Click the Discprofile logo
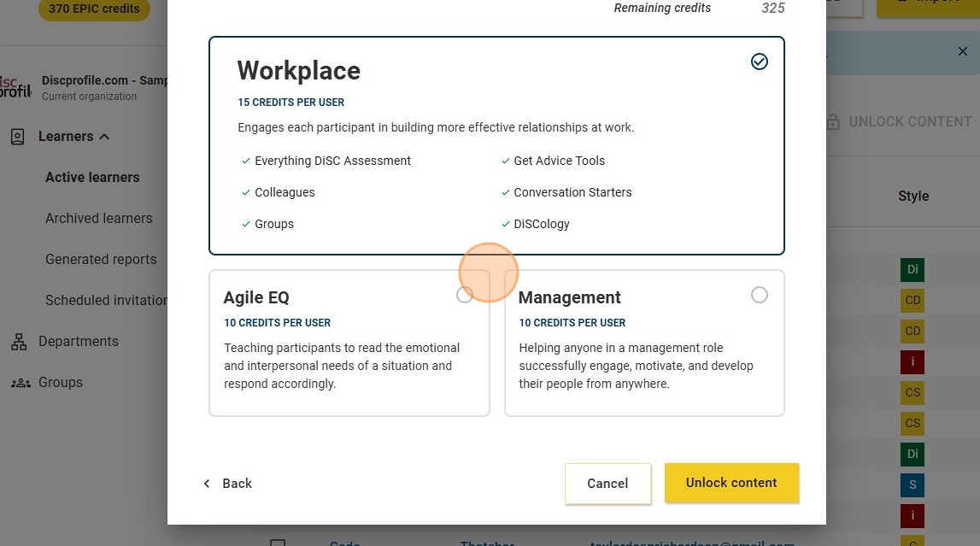Viewport: 980px width, 546px height. point(15,87)
